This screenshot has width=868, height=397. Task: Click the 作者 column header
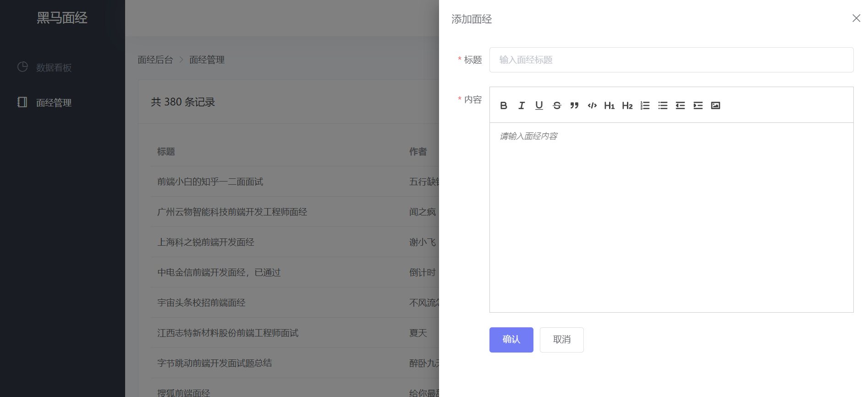pyautogui.click(x=418, y=151)
